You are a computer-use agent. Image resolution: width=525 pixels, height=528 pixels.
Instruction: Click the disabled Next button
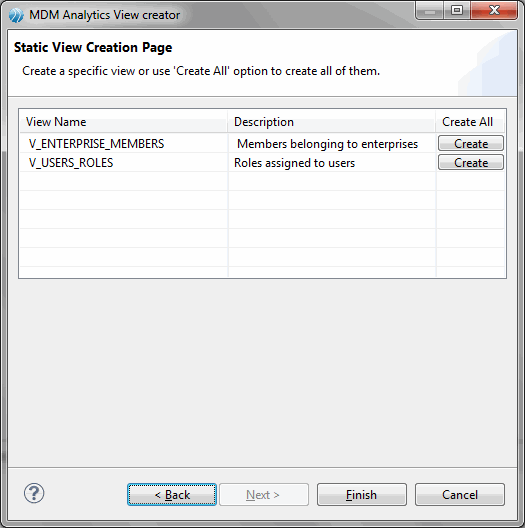tap(264, 495)
